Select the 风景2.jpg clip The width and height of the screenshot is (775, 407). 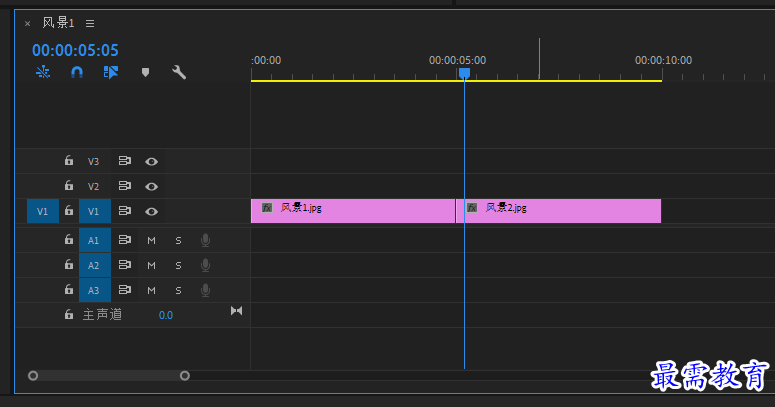coord(559,211)
